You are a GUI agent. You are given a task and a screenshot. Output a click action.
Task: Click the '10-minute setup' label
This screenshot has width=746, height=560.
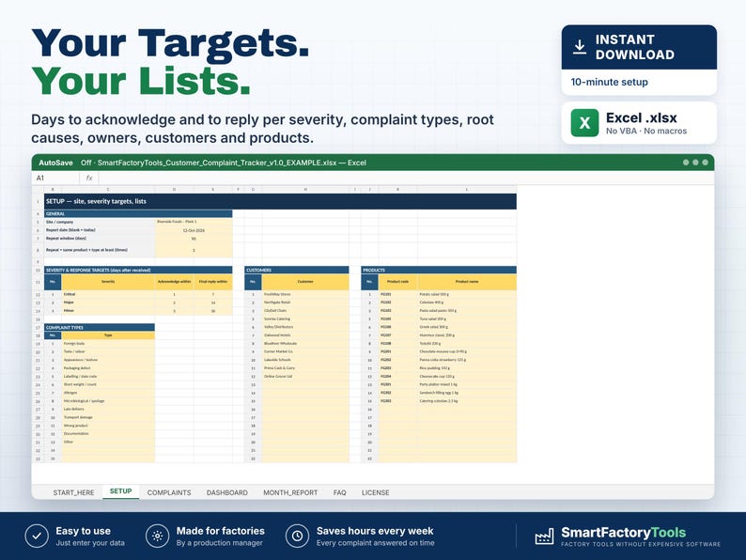pos(609,82)
